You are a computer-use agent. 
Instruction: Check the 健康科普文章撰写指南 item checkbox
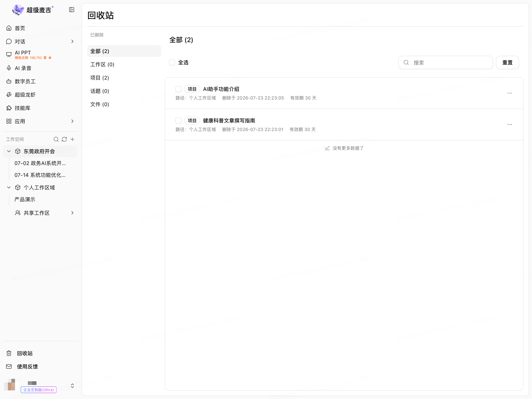coord(178,120)
